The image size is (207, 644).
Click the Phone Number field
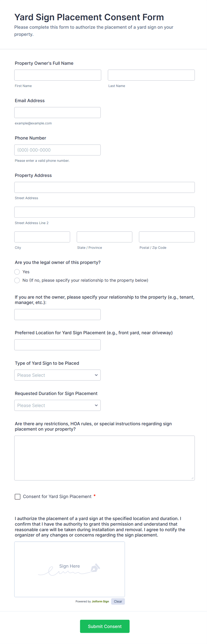pyautogui.click(x=57, y=150)
